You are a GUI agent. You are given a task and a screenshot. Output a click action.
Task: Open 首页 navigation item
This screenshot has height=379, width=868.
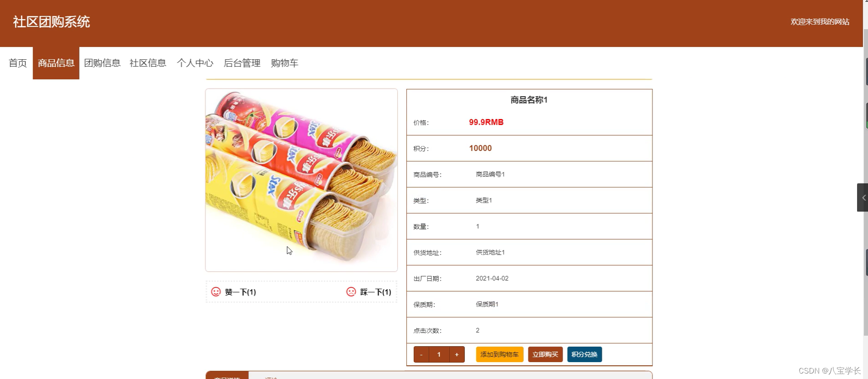(x=18, y=63)
